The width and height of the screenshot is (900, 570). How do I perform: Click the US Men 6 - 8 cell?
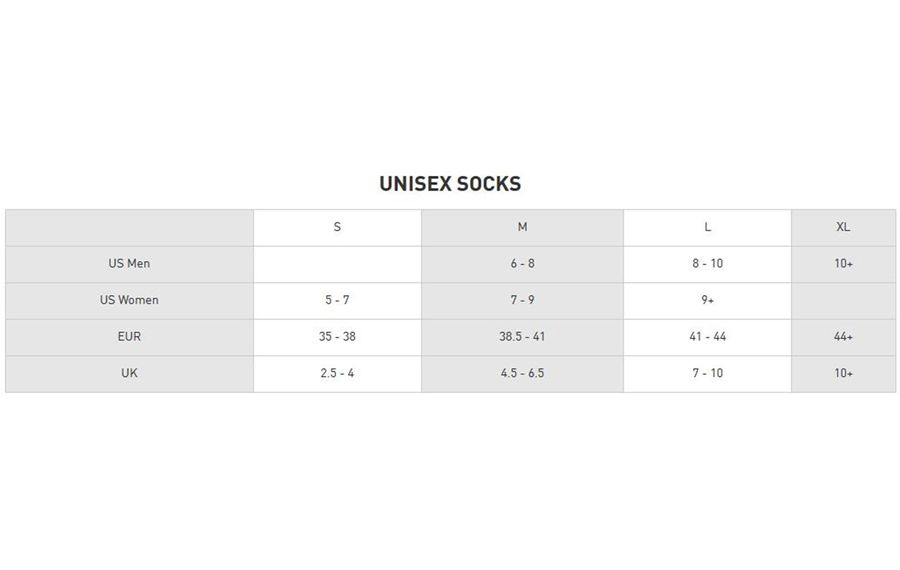coord(522,264)
